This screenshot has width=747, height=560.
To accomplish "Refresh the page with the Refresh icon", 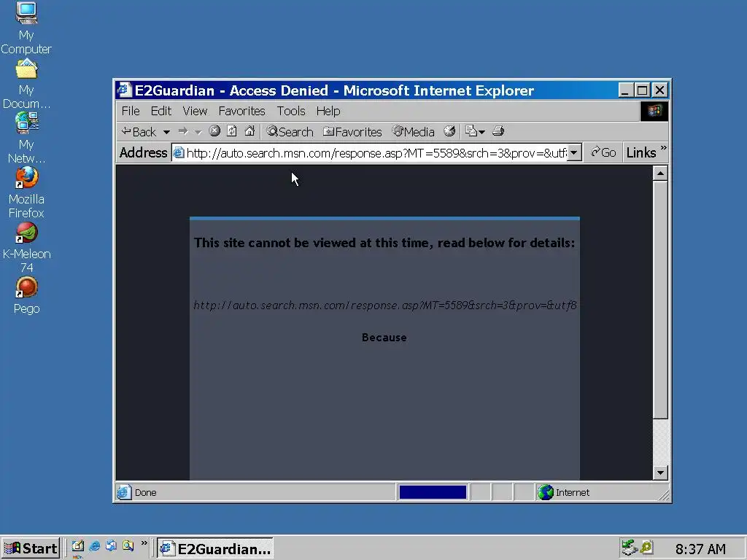I will pyautogui.click(x=232, y=131).
